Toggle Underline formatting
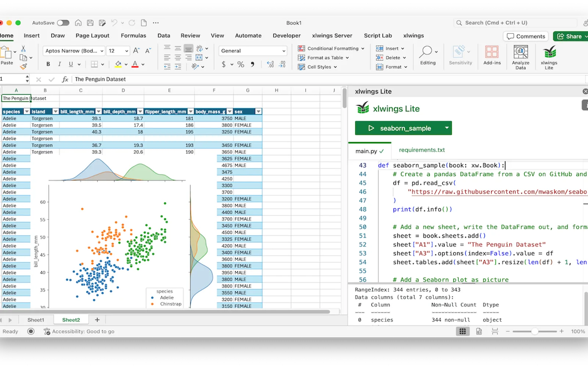588x368 pixels. coord(71,64)
